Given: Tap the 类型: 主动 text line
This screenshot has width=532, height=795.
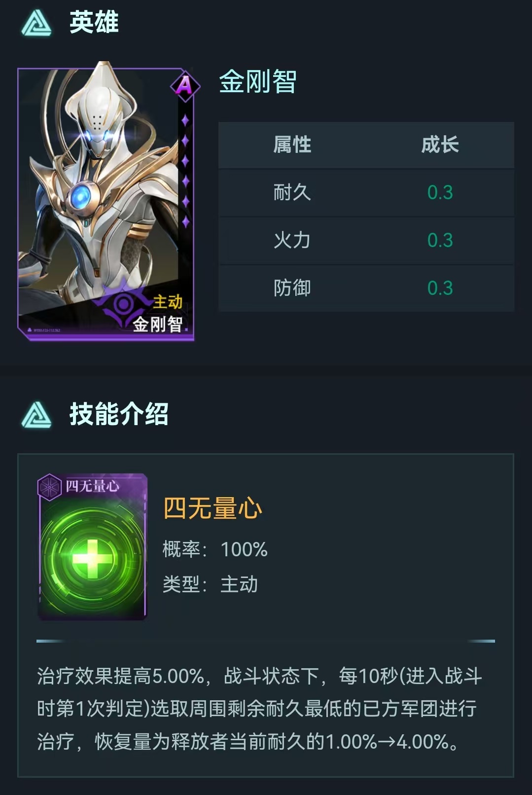Looking at the screenshot, I should pyautogui.click(x=210, y=584).
